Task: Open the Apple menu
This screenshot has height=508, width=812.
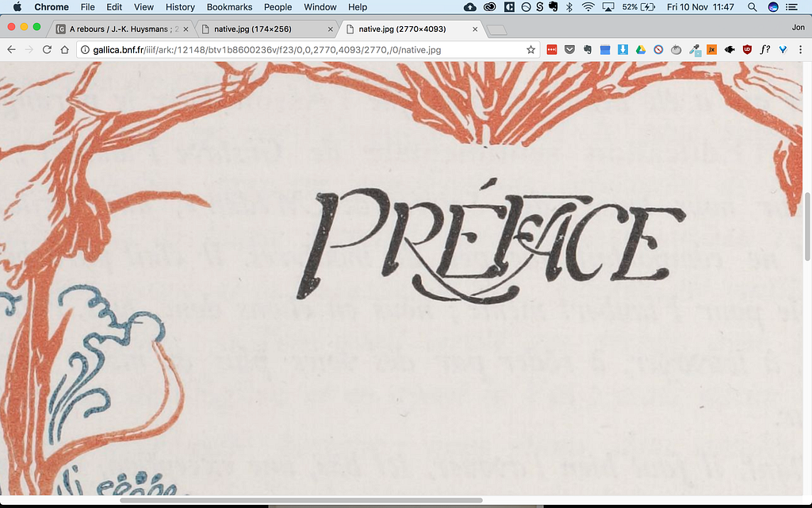Action: pos(17,6)
